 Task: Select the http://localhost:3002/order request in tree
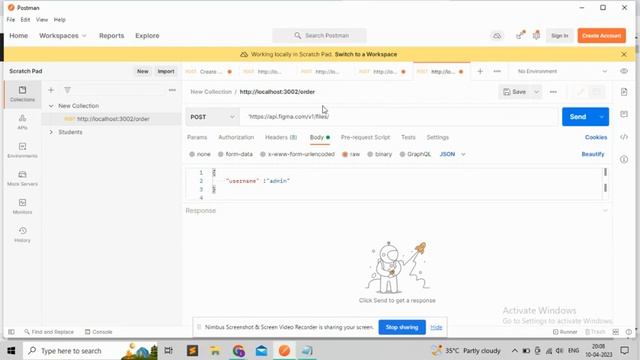coord(111,119)
